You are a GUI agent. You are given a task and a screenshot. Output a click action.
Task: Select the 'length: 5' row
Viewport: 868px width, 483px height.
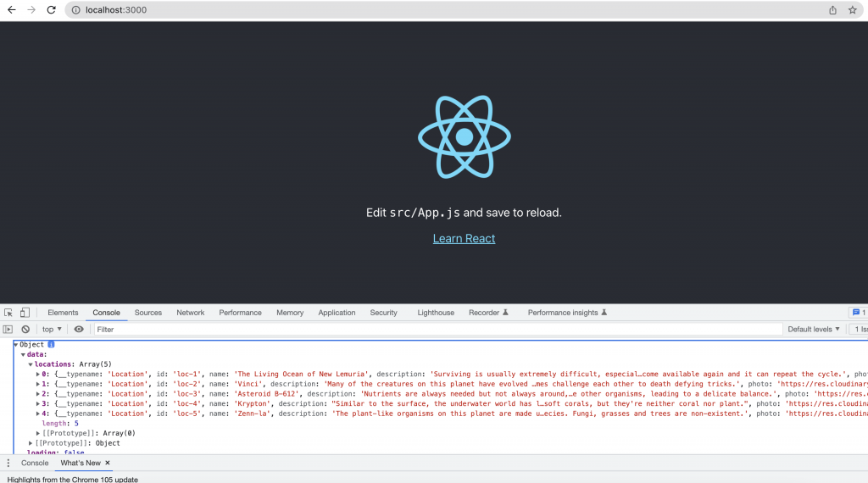[x=60, y=423]
